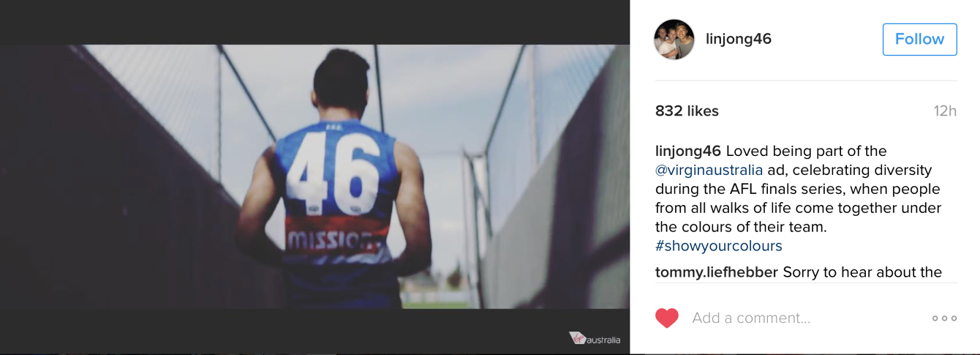The image size is (980, 355).
Task: Click the dark letterbox bar above the video
Action: coord(314,22)
